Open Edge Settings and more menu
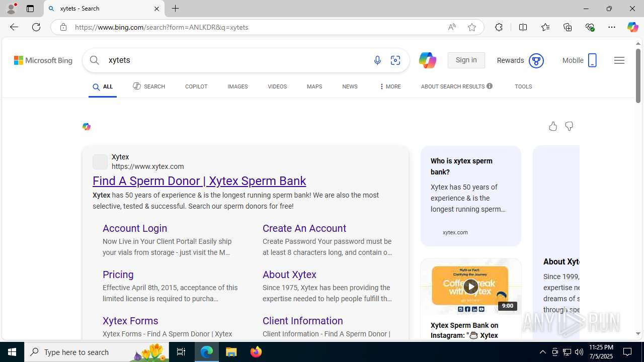The height and width of the screenshot is (362, 644). pos(612,27)
